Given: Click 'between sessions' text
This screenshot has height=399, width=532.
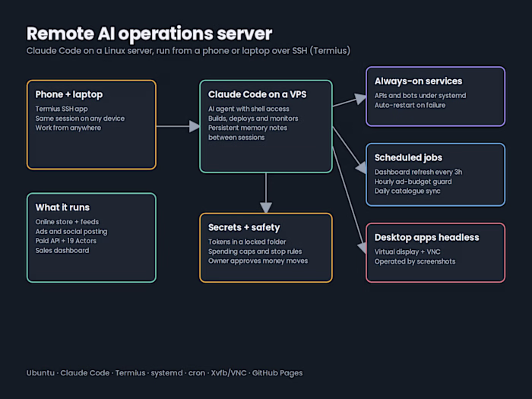Looking at the screenshot, I should pos(236,138).
